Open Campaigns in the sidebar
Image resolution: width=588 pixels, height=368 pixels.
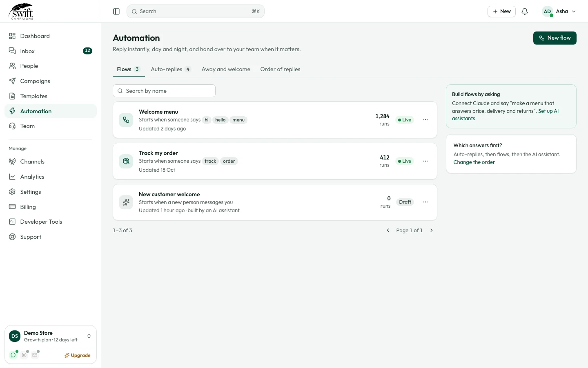tap(51, 81)
